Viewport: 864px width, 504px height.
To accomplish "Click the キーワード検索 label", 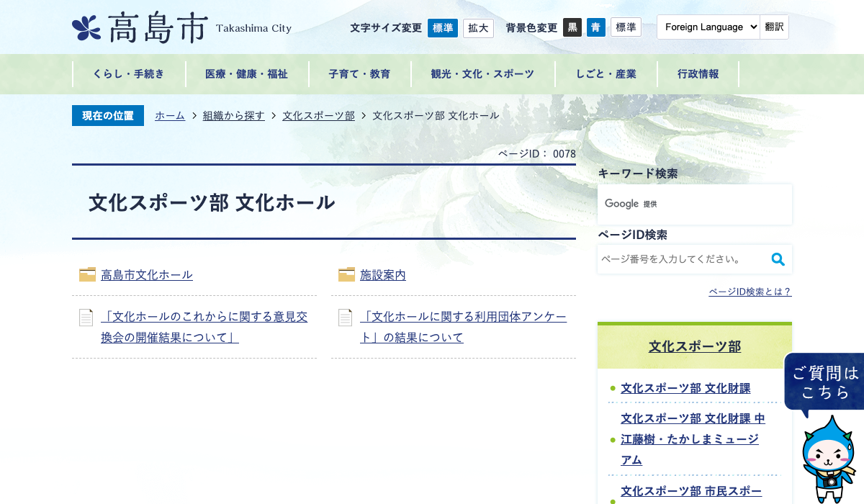I will [x=638, y=174].
